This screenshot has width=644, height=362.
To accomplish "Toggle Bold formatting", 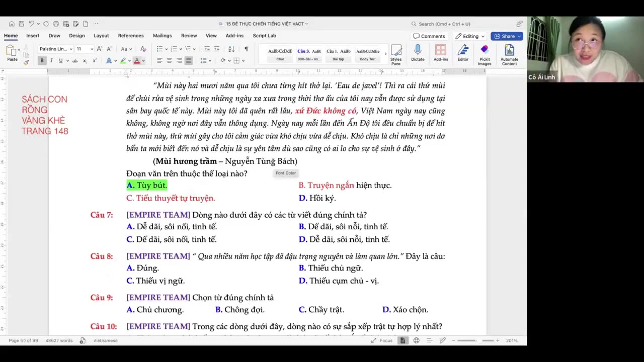I will pyautogui.click(x=42, y=60).
